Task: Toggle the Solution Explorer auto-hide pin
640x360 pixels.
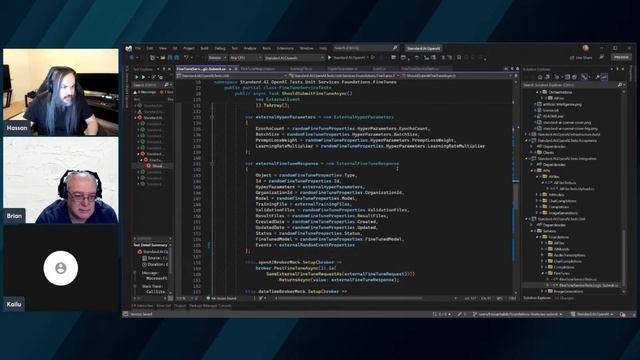Action: pos(617,69)
